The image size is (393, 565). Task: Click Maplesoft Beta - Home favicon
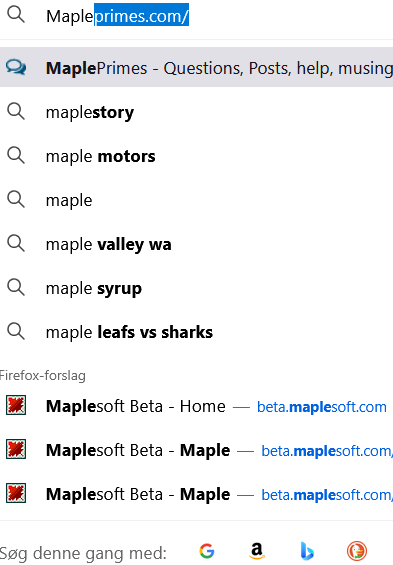pyautogui.click(x=16, y=406)
